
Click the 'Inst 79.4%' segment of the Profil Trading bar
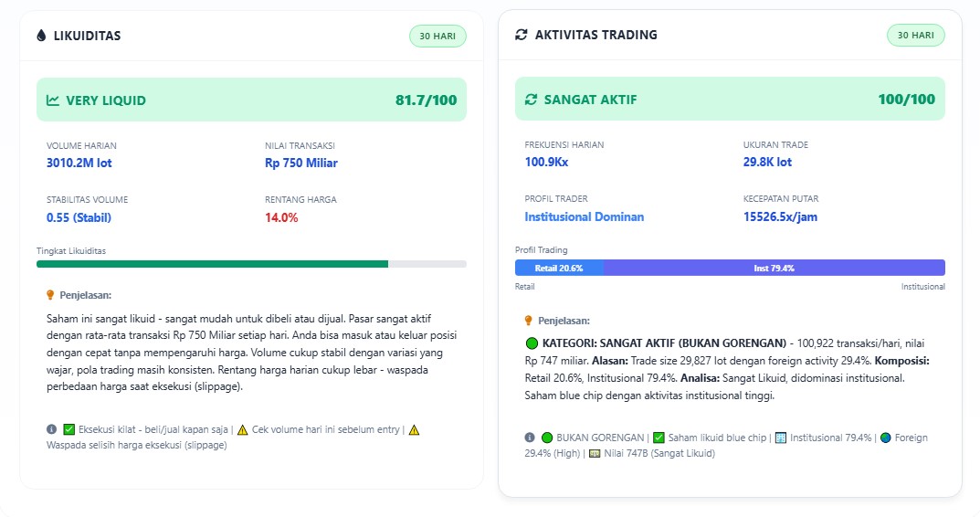pos(774,268)
